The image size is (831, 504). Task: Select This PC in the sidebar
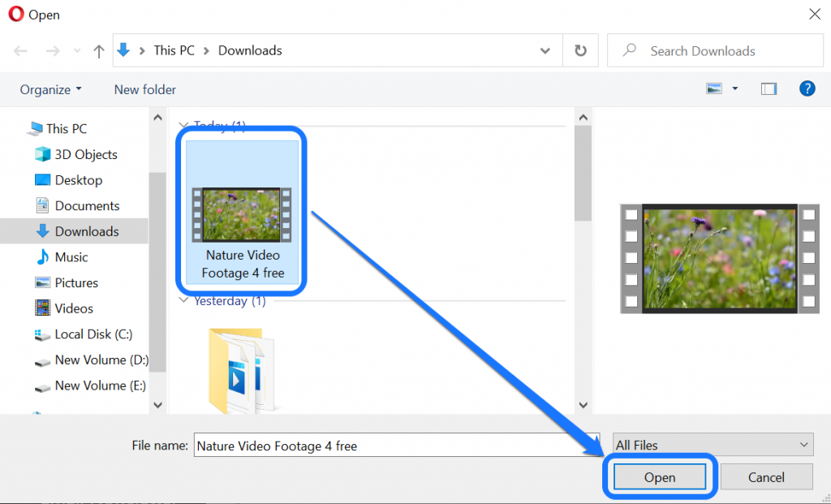(x=58, y=129)
